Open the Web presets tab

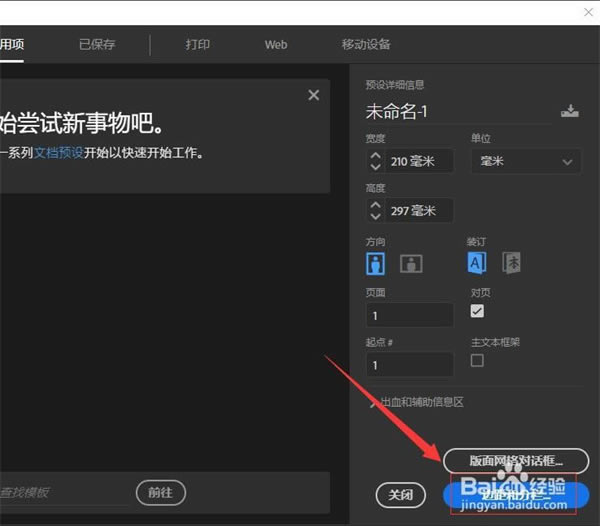coord(276,45)
